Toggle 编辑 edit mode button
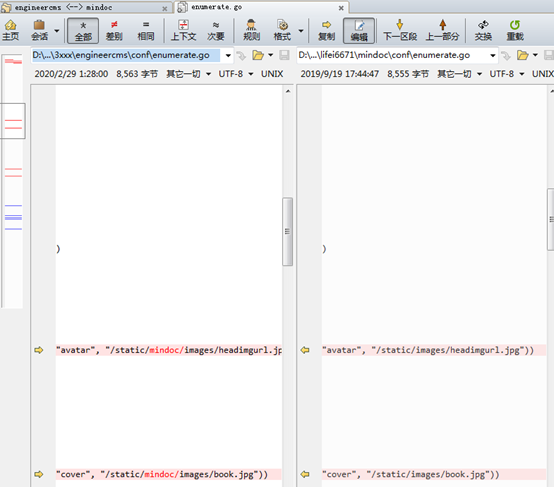Viewport: 554px width, 487px height. click(x=359, y=31)
